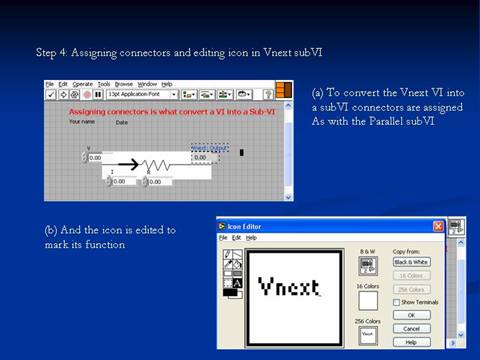Screen dimensions: 480x360
Task: Click the Abort Execution stop icon
Action: pos(87,95)
